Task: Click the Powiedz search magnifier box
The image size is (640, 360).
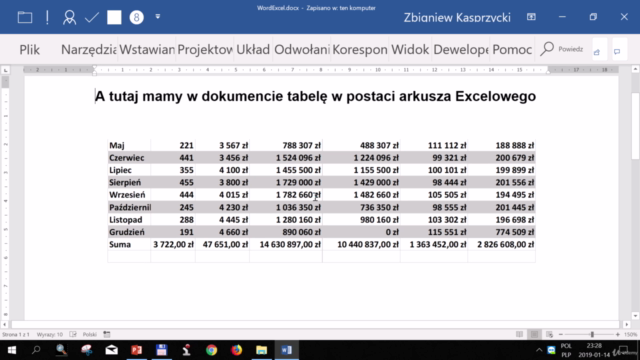Action: (x=562, y=49)
